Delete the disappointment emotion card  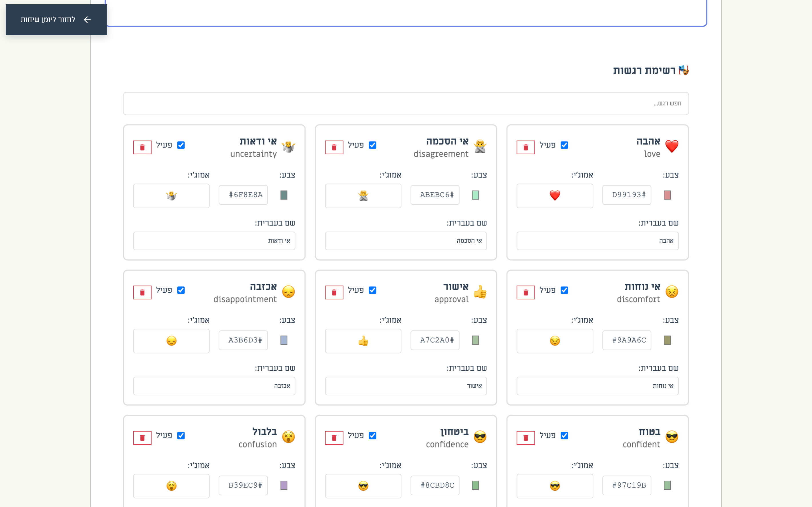tap(142, 292)
